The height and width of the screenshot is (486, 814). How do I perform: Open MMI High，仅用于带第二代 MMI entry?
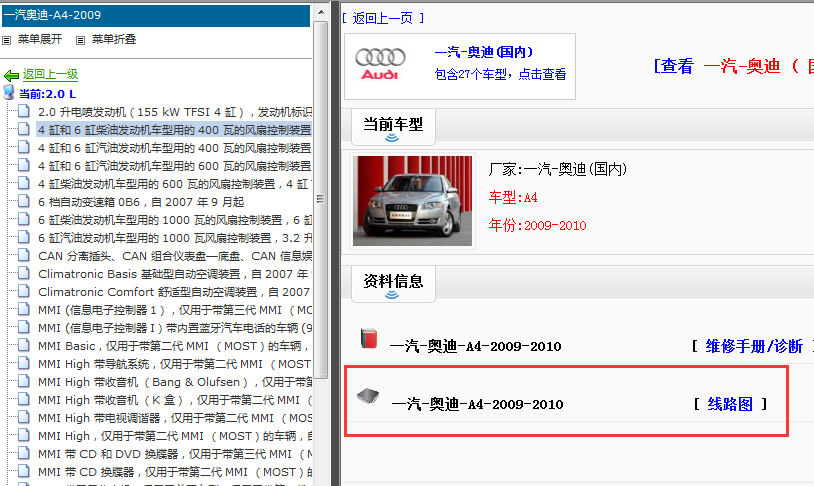tap(174, 436)
